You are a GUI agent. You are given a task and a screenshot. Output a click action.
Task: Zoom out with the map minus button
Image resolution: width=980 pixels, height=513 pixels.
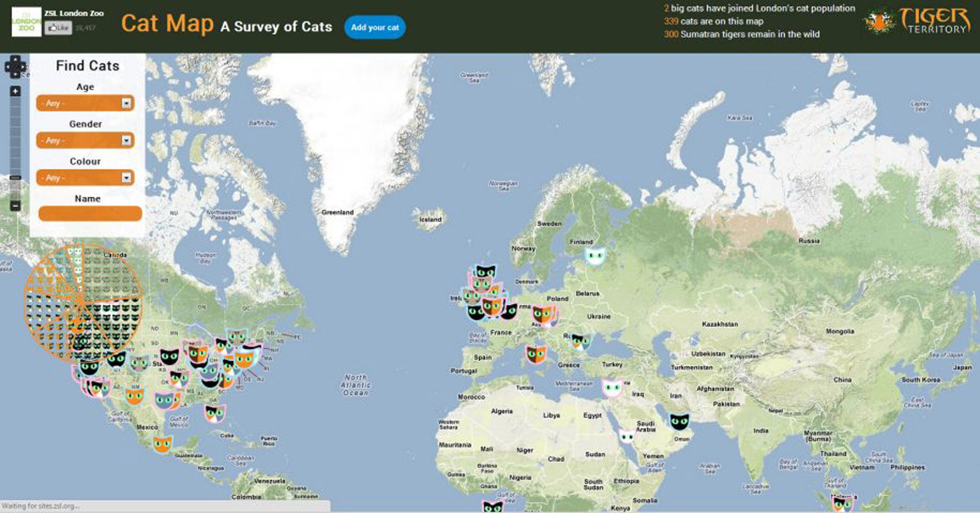click(15, 206)
